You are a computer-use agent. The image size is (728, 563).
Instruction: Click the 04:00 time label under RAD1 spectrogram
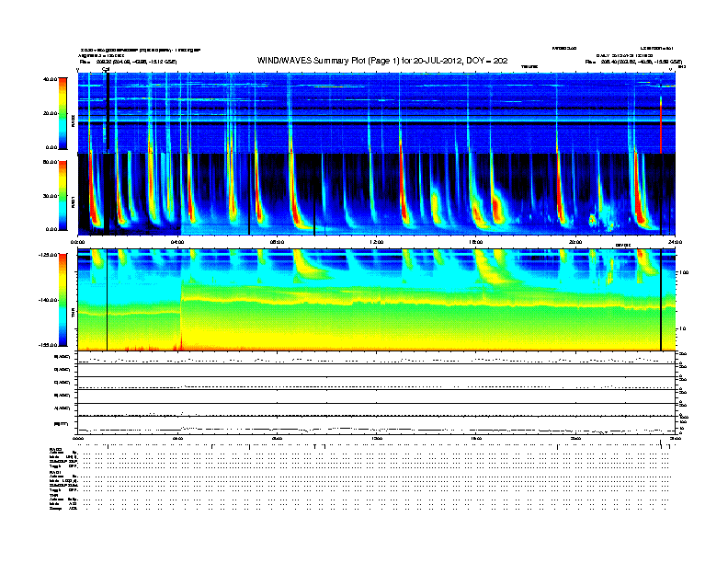[177, 242]
